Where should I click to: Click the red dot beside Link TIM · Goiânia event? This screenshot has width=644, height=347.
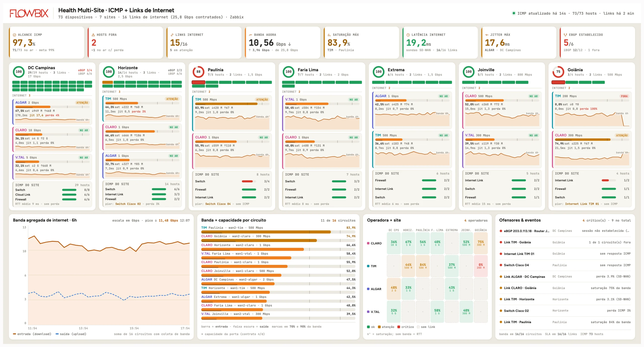click(x=501, y=242)
